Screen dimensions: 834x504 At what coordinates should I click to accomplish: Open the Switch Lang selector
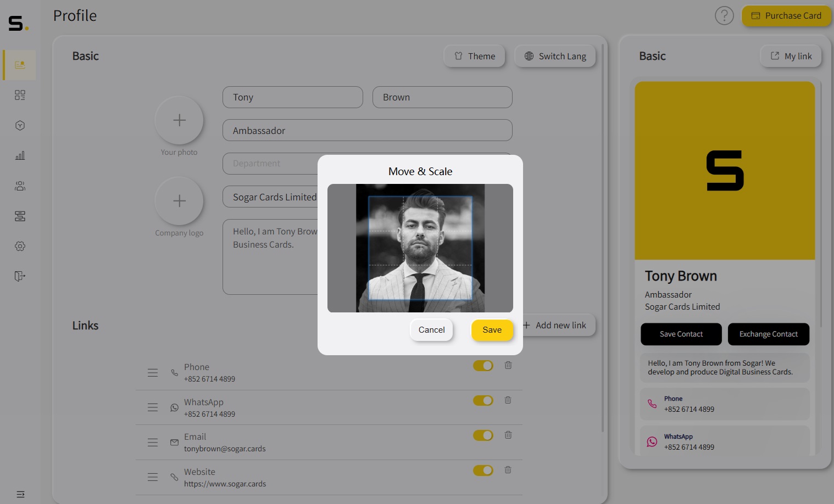point(555,56)
